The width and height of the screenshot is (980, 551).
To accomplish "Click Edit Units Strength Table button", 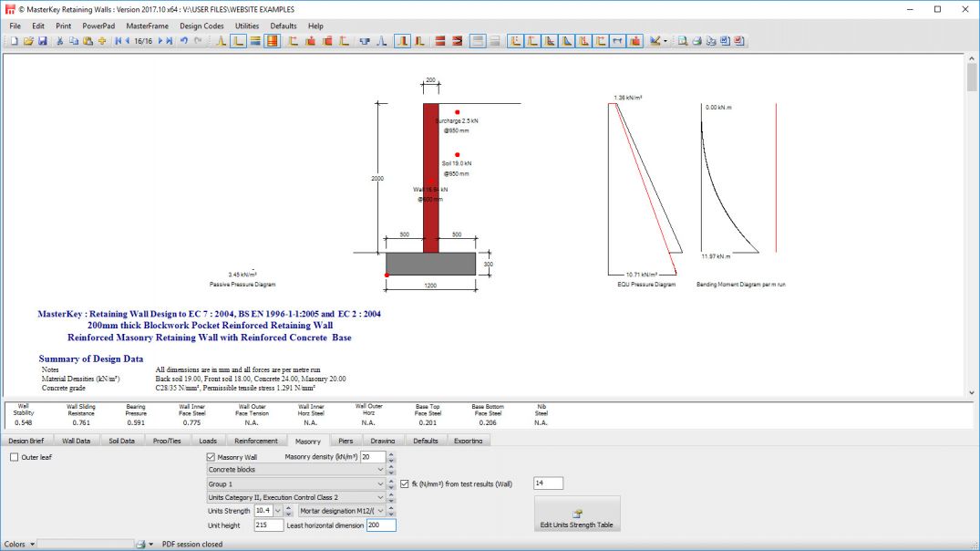I will [x=577, y=515].
